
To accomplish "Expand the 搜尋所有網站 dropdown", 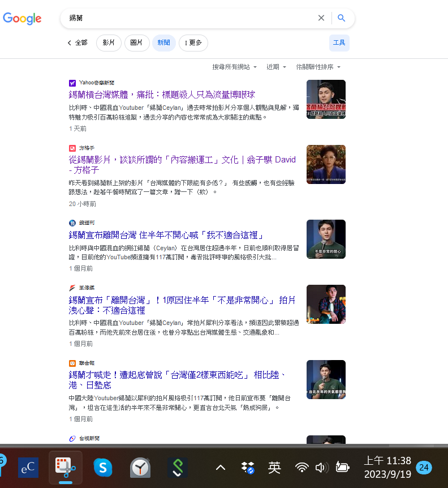I will click(235, 67).
